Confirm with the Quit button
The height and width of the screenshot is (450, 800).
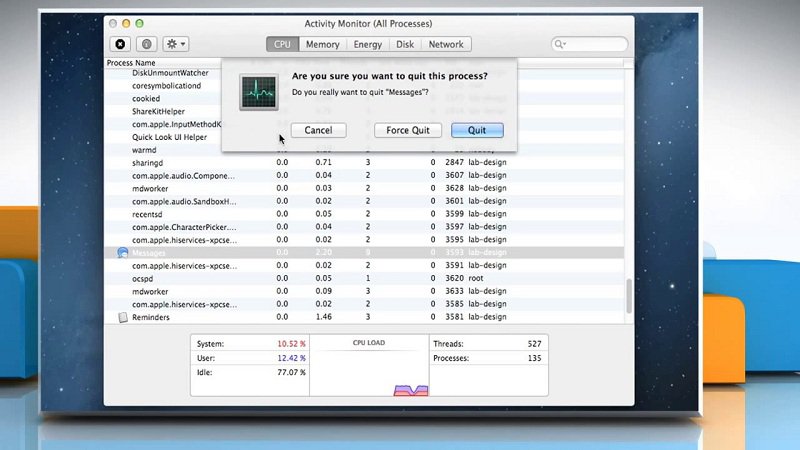[476, 130]
